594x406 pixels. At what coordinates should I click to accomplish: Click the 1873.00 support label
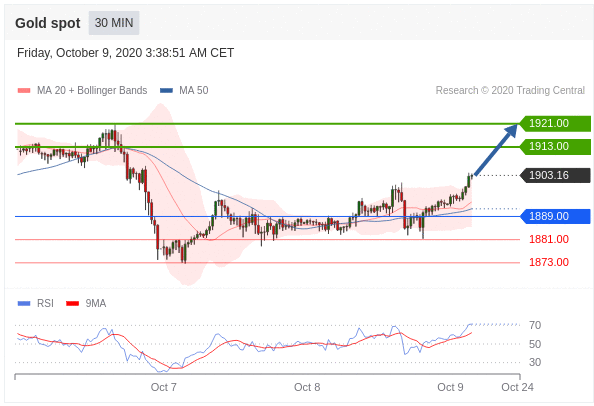coord(549,262)
